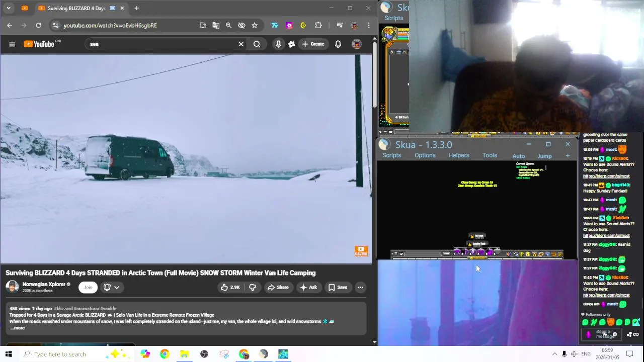The height and width of the screenshot is (362, 644).
Task: Ask about this video
Action: tap(308, 288)
